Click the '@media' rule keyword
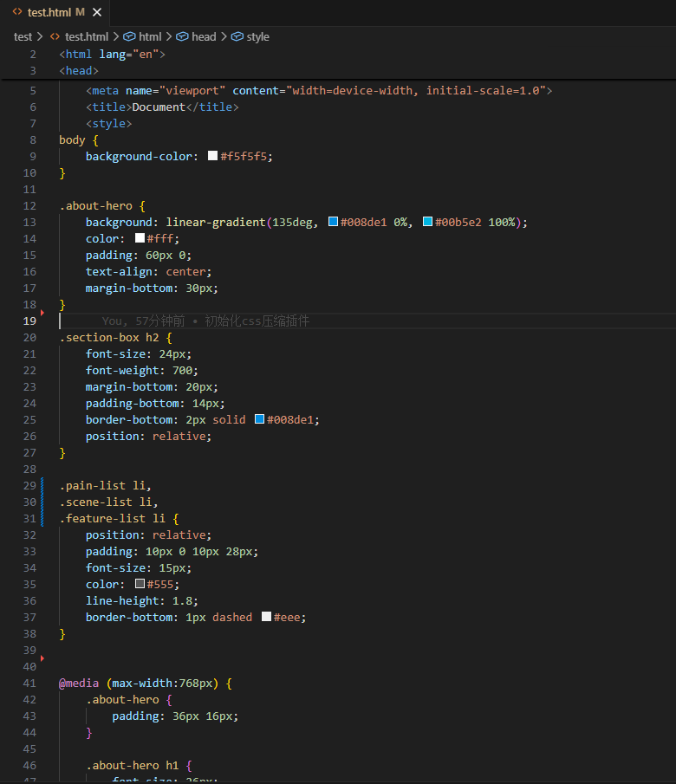This screenshot has height=784, width=676. point(79,683)
